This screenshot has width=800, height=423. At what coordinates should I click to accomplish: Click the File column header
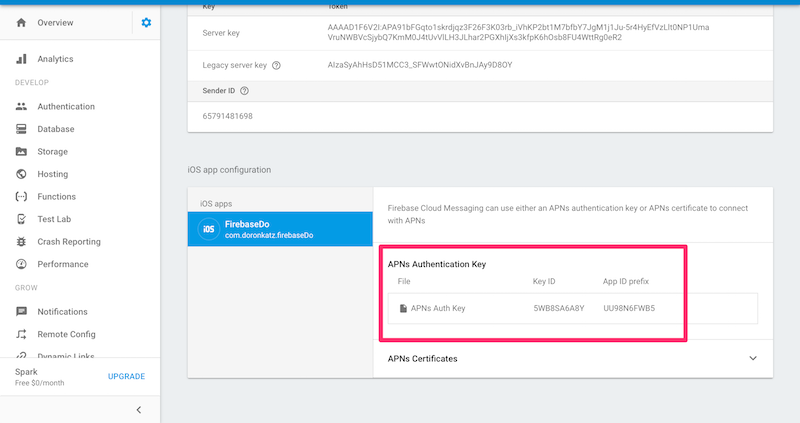click(x=404, y=281)
